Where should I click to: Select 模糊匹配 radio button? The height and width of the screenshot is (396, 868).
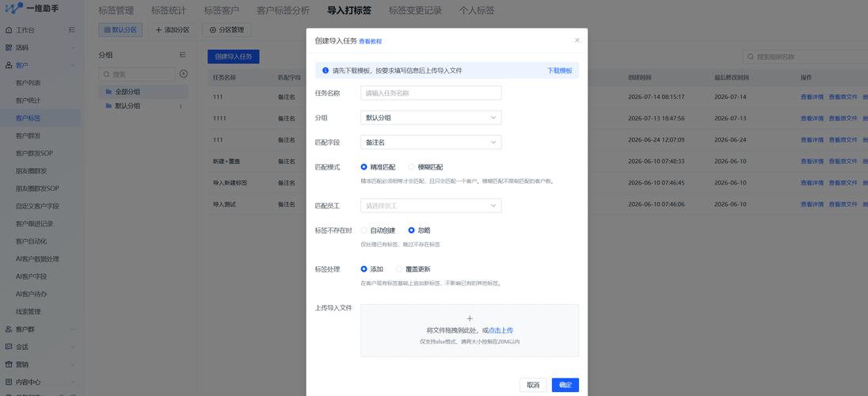click(x=411, y=166)
